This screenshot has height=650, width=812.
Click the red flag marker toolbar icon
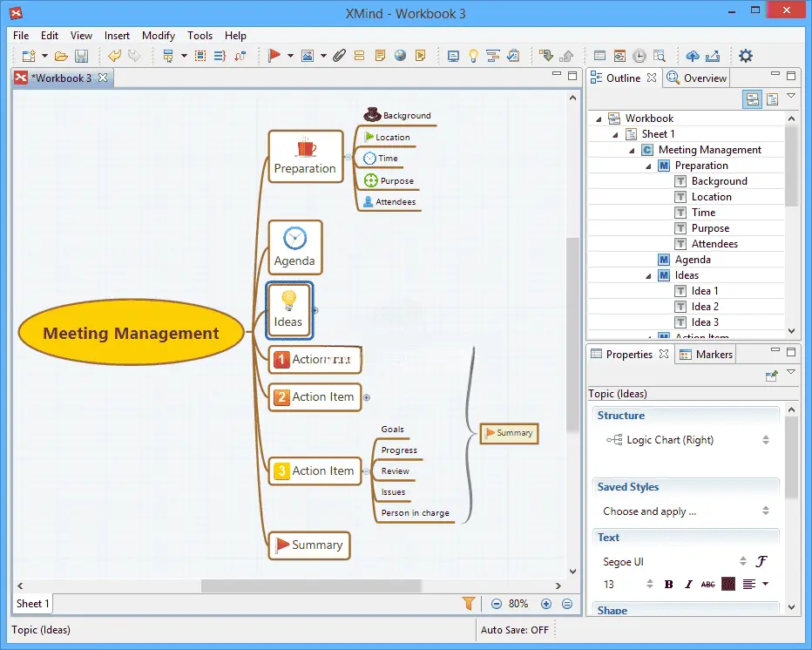pyautogui.click(x=274, y=56)
